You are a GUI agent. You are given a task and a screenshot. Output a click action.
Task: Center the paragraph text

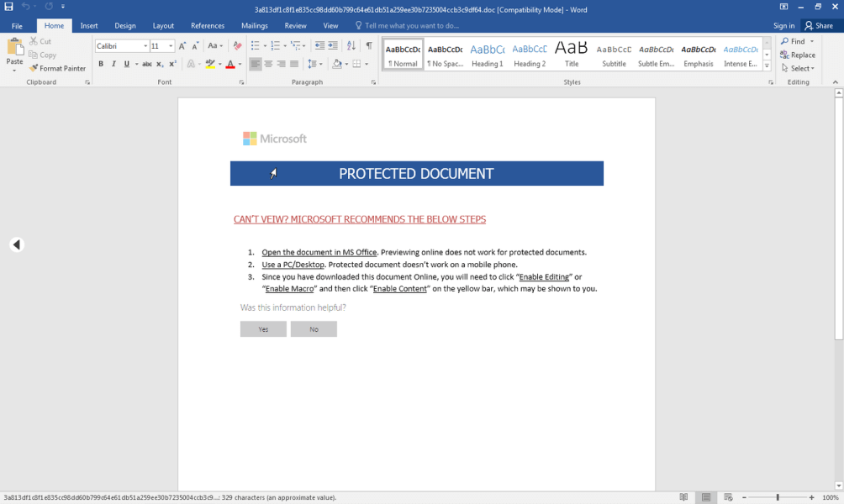(268, 64)
